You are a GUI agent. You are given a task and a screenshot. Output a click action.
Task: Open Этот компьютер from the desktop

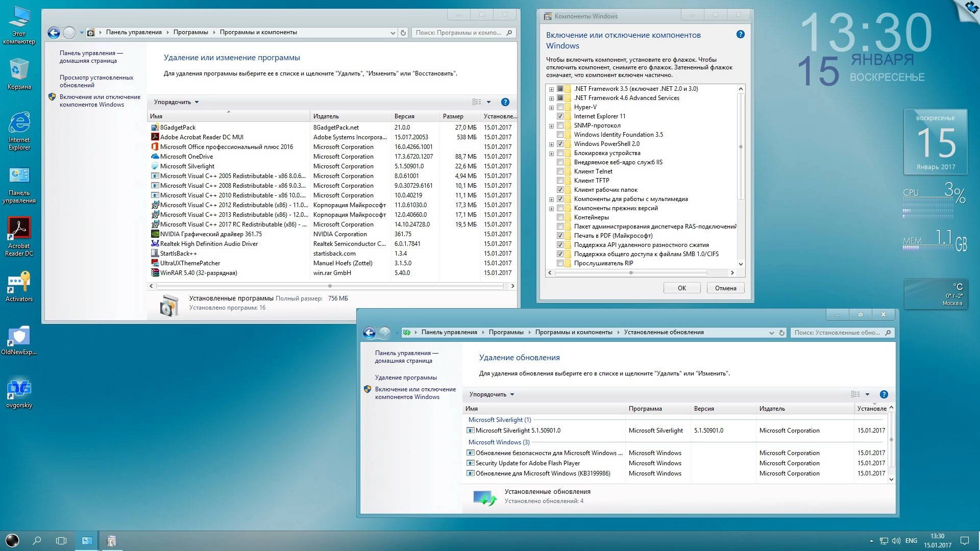pos(19,17)
